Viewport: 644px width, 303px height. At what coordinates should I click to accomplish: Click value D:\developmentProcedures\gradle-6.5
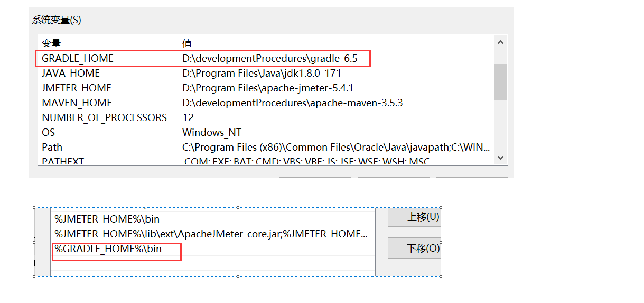click(270, 58)
